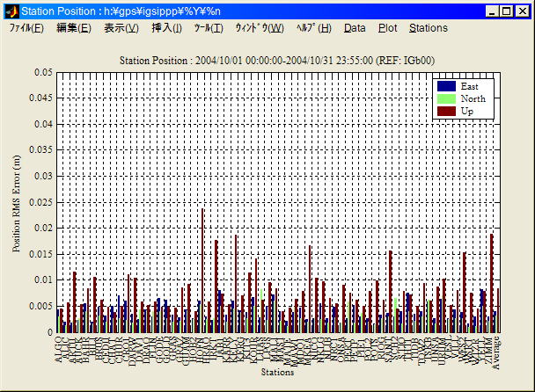
Task: Open the 挿入(I) menu
Action: click(166, 28)
